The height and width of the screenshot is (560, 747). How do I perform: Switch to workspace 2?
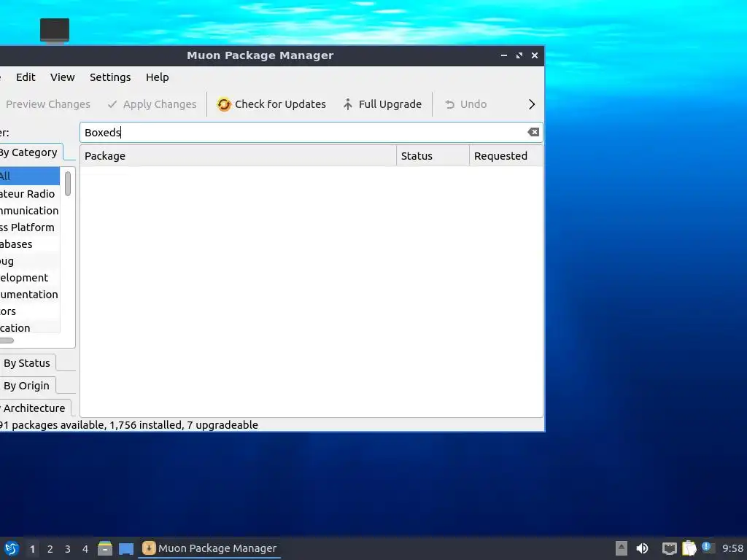(50, 549)
